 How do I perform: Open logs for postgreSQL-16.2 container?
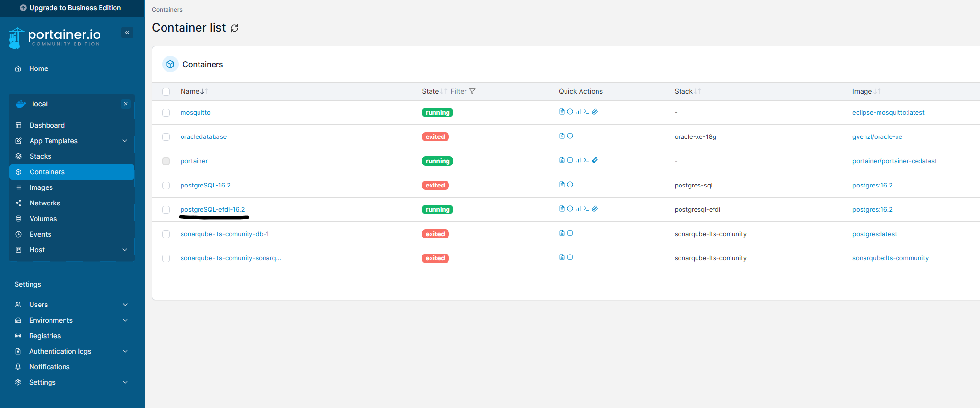click(x=562, y=185)
